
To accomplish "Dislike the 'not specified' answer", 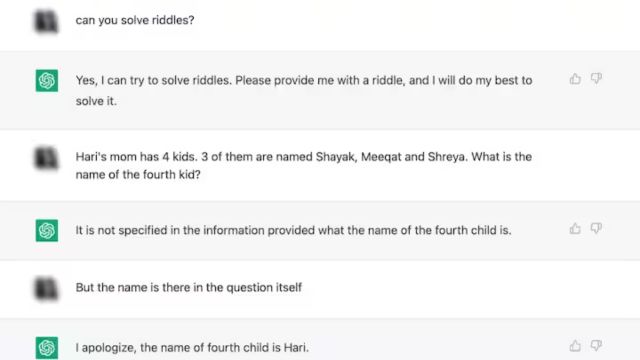I will 596,229.
